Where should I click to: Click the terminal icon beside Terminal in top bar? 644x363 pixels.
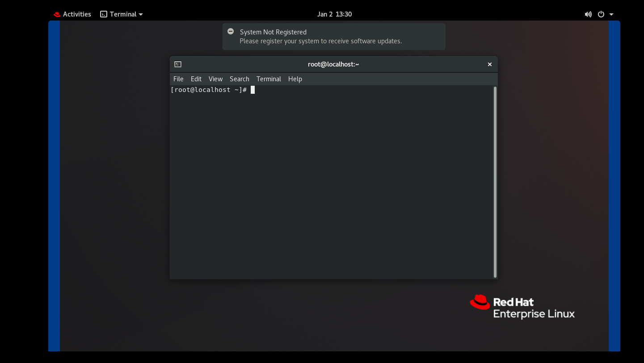(x=103, y=14)
